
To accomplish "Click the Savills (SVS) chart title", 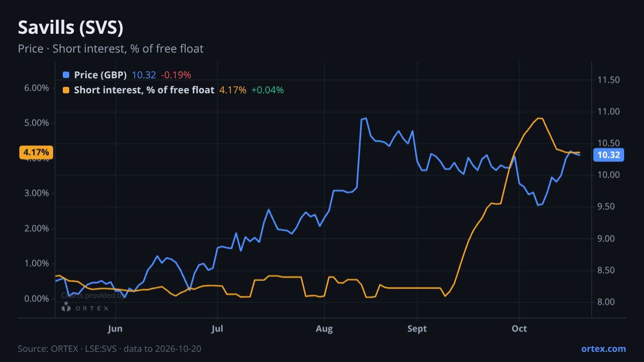I will 71,27.
